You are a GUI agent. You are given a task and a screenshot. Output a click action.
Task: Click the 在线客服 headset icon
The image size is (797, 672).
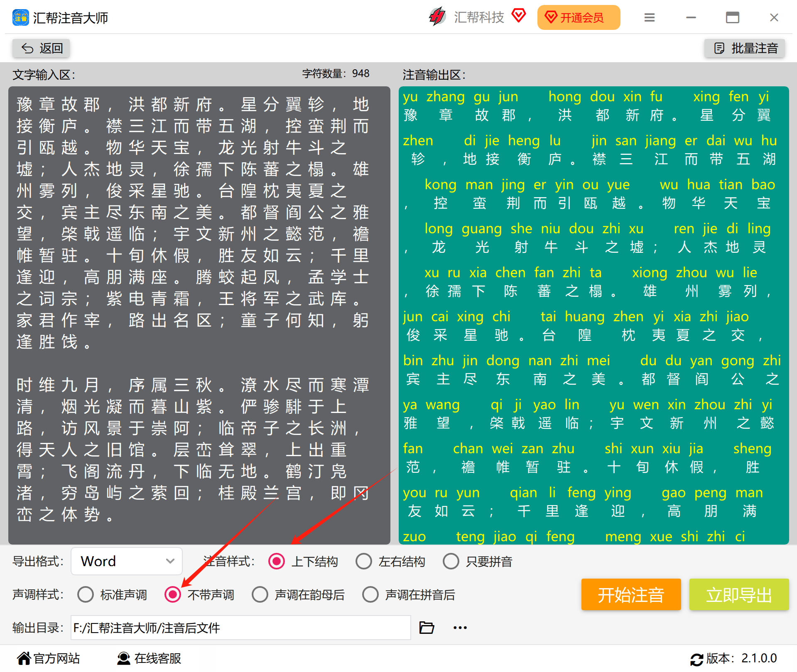tap(123, 658)
